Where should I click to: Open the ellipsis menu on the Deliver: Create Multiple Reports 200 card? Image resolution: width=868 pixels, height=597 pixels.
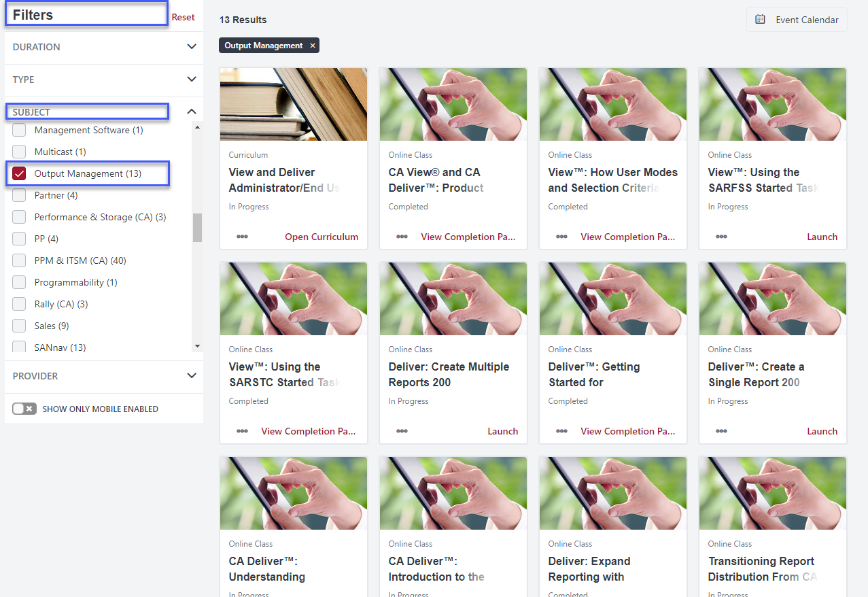402,431
